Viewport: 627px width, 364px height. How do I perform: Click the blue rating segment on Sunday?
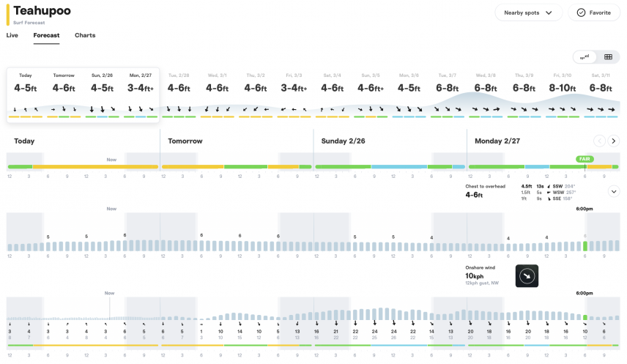tap(399, 167)
